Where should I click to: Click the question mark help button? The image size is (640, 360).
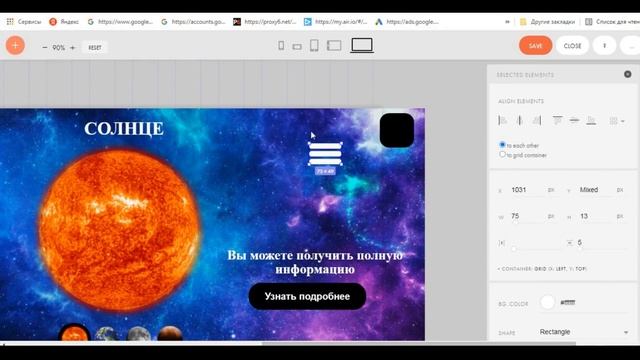(x=604, y=46)
